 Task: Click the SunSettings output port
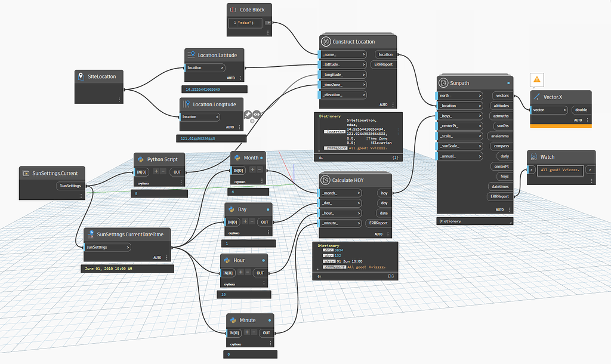[70, 186]
